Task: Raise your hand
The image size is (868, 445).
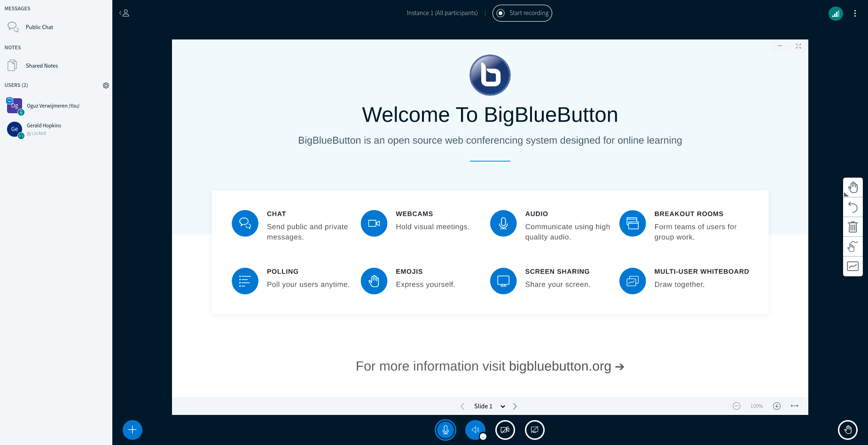Action: [848, 429]
